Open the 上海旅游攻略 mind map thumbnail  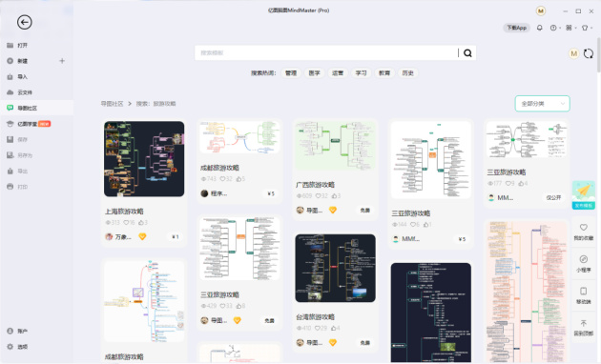pyautogui.click(x=144, y=159)
